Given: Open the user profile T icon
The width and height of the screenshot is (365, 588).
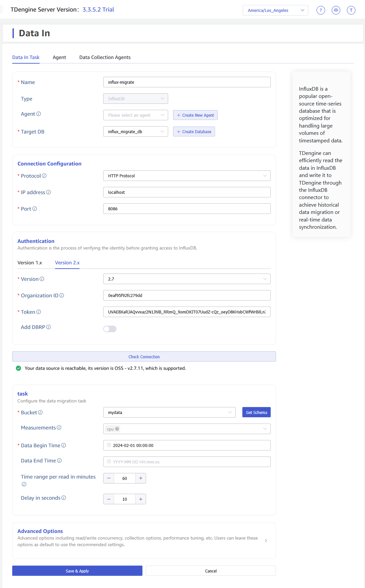Looking at the screenshot, I should (x=351, y=10).
